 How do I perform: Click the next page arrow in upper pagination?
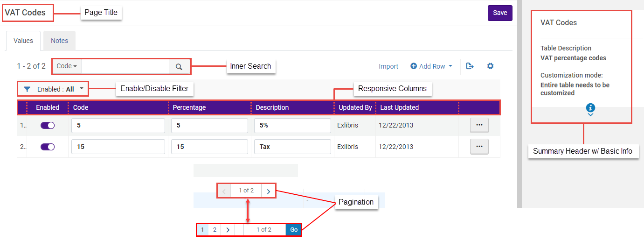point(268,191)
